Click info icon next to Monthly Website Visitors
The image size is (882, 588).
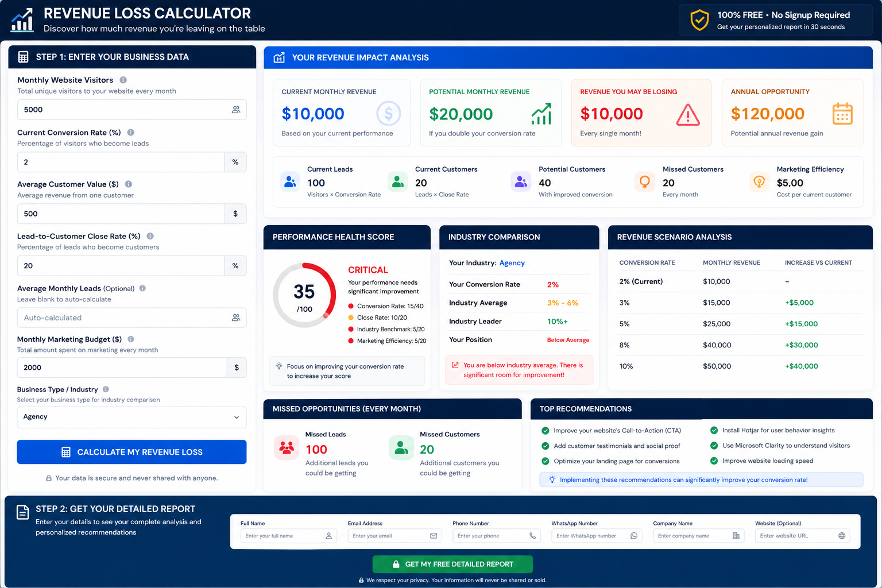coord(123,80)
